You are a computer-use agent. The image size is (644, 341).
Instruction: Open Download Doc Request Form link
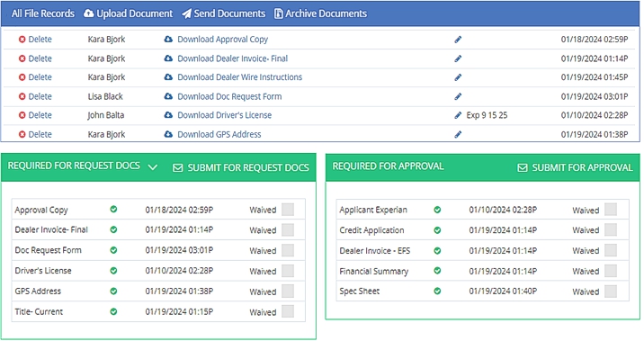[x=229, y=96]
